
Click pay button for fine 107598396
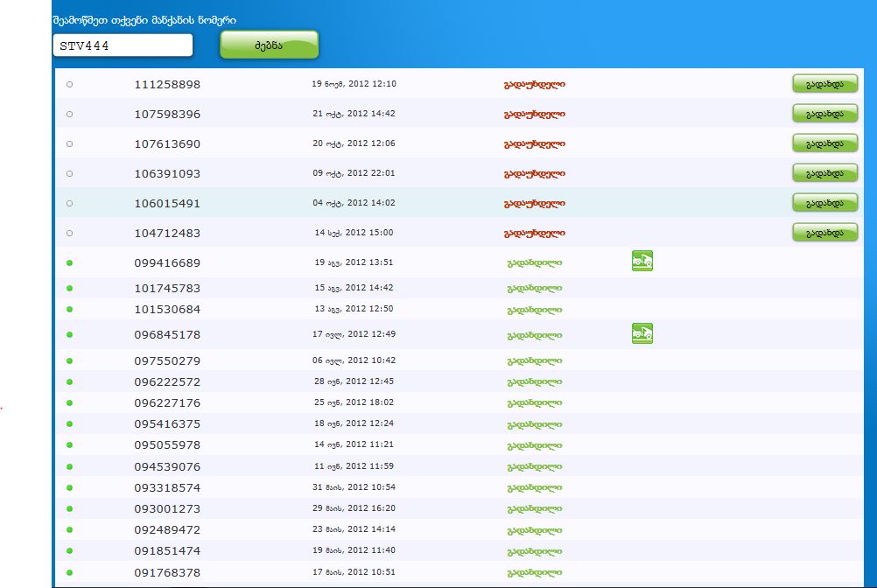pyautogui.click(x=825, y=114)
